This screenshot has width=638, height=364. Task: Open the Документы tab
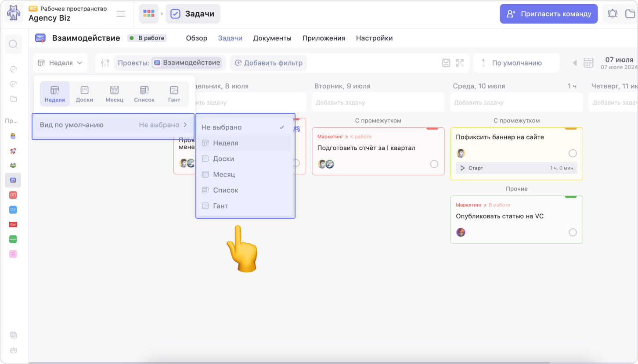tap(272, 38)
